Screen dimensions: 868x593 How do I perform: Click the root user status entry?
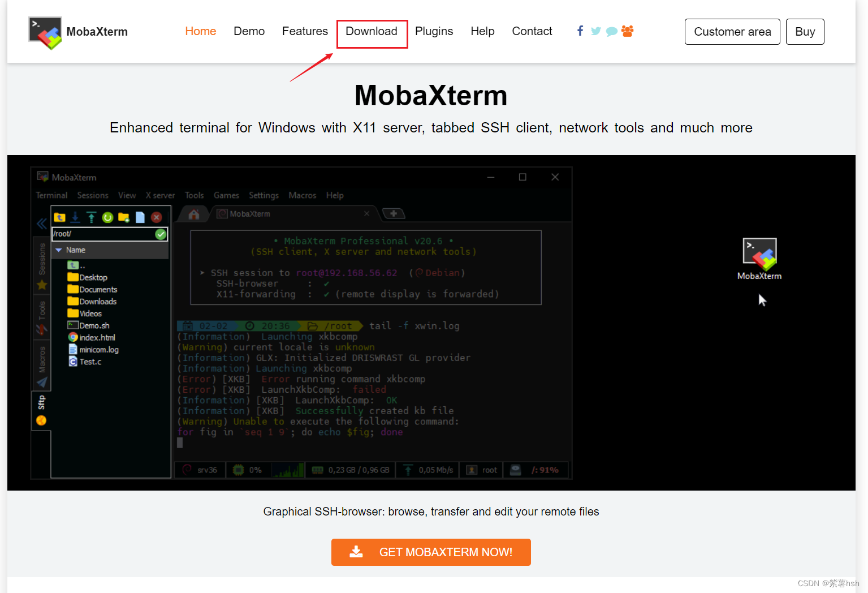[481, 470]
